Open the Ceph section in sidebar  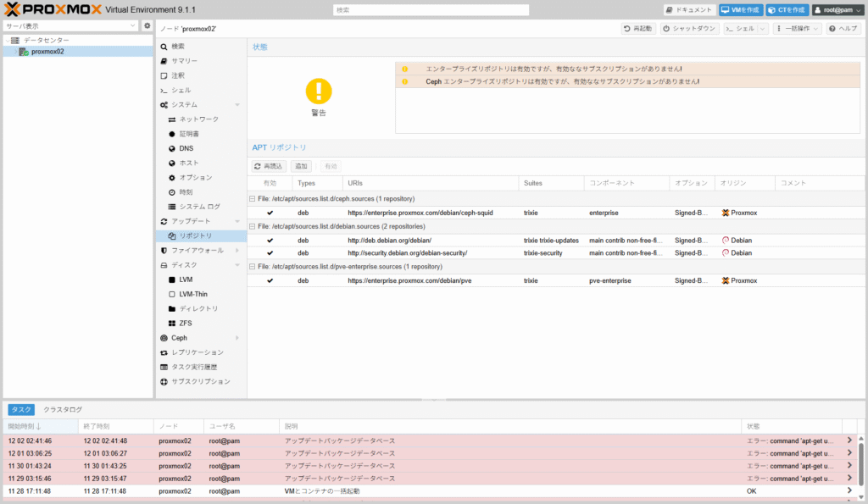179,337
